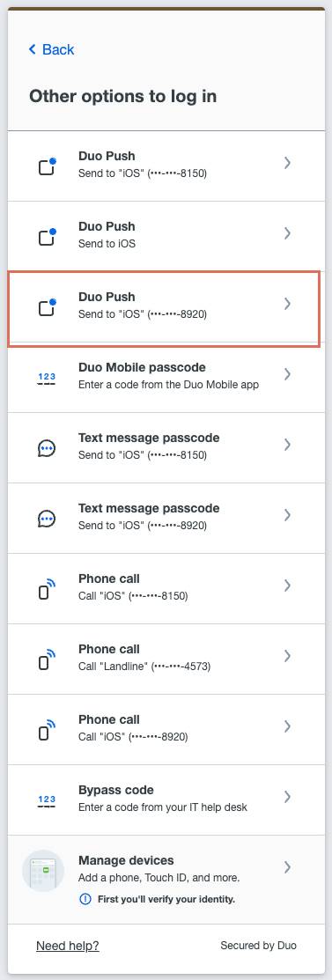Click the Manage devices illustration icon
The width and height of the screenshot is (332, 980).
point(43,871)
